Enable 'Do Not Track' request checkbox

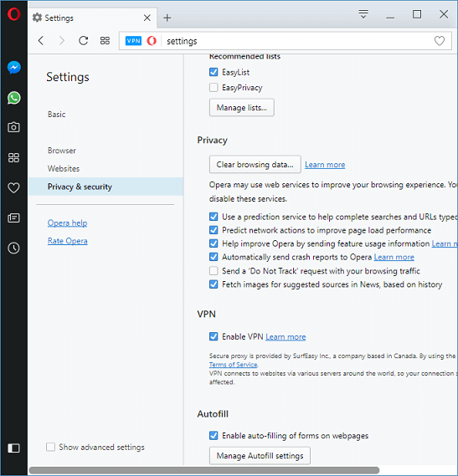click(214, 270)
